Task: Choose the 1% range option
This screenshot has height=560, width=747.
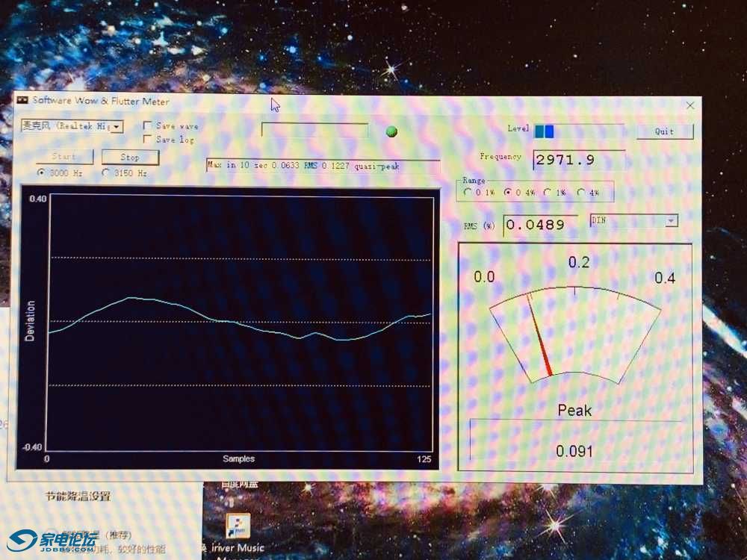Action: [x=548, y=192]
